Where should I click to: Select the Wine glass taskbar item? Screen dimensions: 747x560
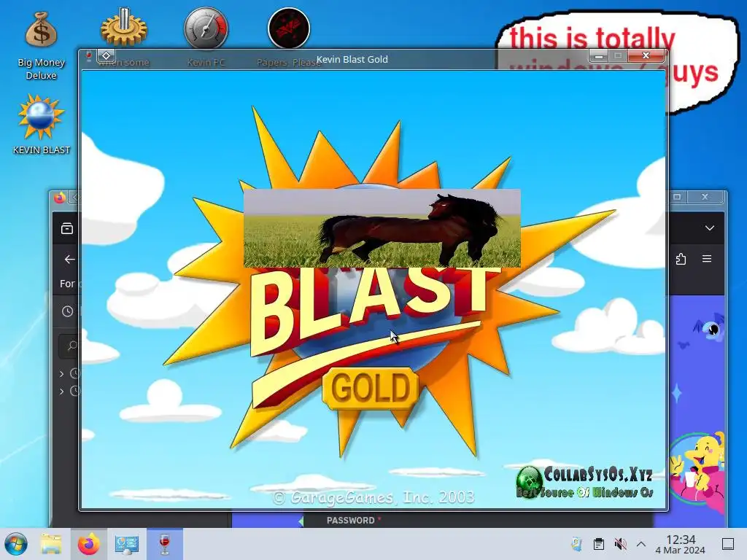pos(164,544)
